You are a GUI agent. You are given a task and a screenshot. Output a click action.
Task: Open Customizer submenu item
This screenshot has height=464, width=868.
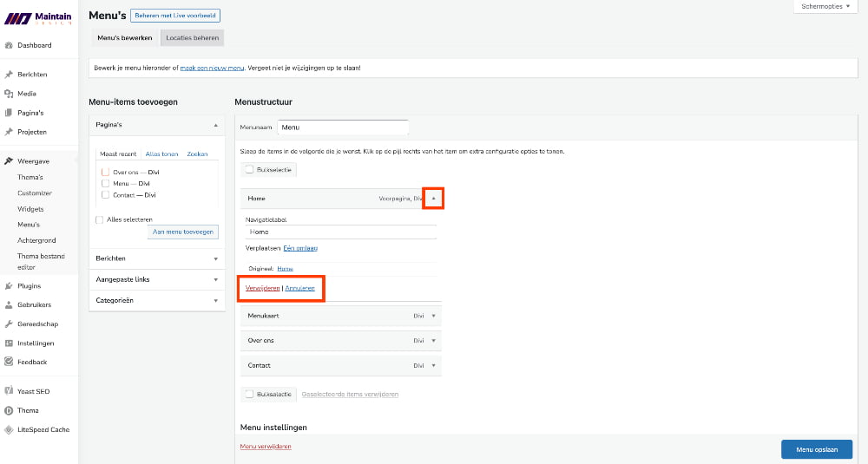[x=35, y=193]
